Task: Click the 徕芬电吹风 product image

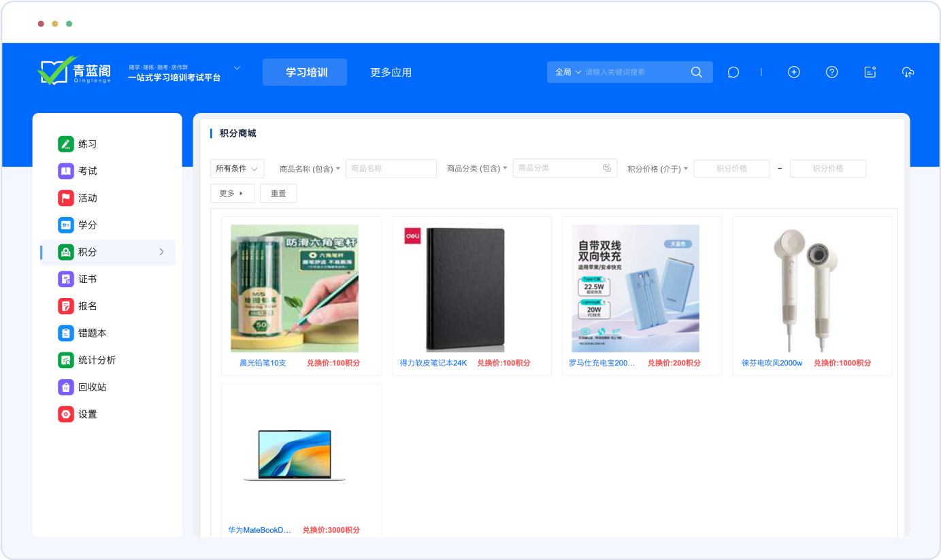Action: point(811,288)
